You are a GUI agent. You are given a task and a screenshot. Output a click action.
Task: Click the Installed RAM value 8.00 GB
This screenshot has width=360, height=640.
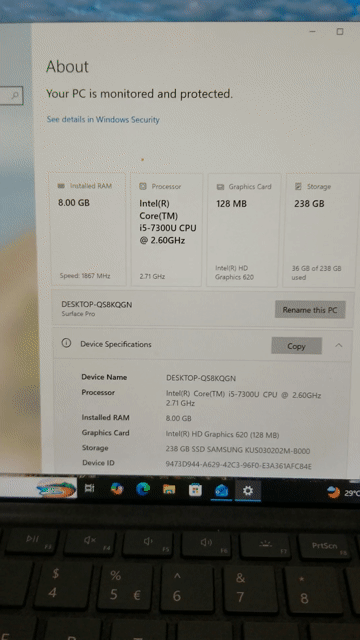178,418
